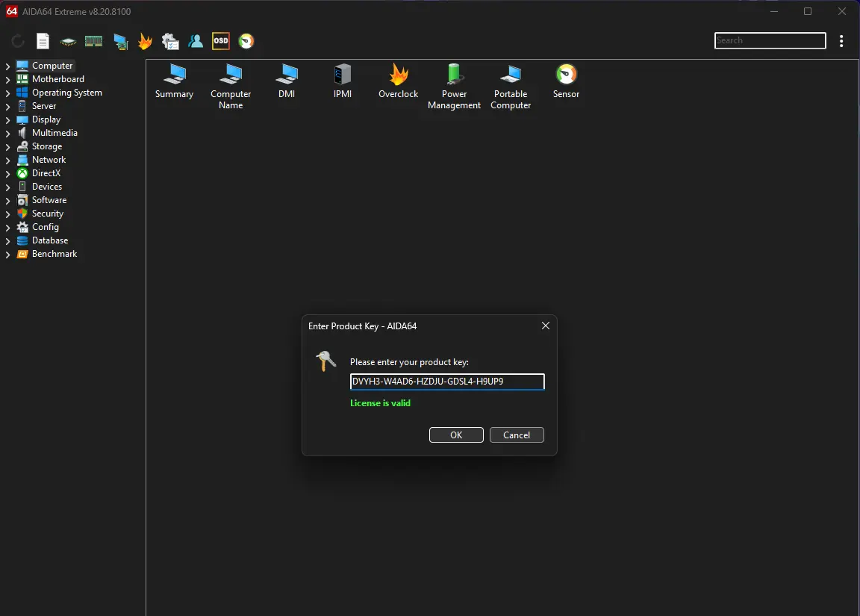
Task: Expand the Config tree node
Action: click(7, 227)
